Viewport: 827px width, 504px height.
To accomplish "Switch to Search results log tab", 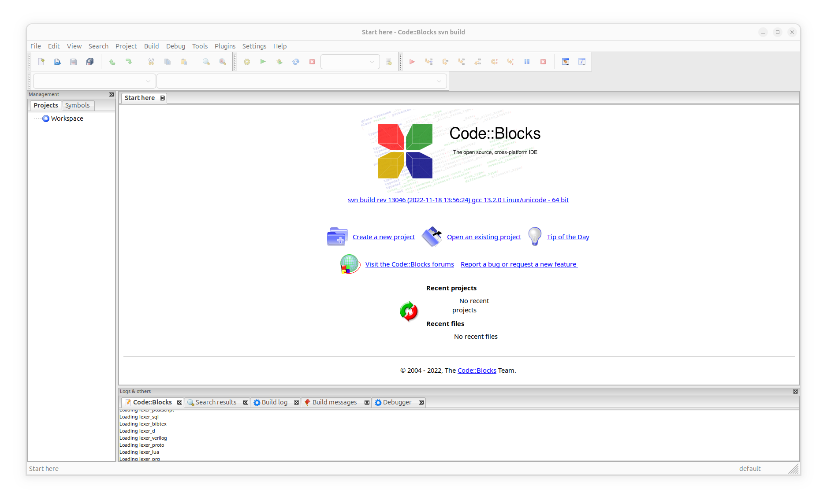I will click(216, 402).
